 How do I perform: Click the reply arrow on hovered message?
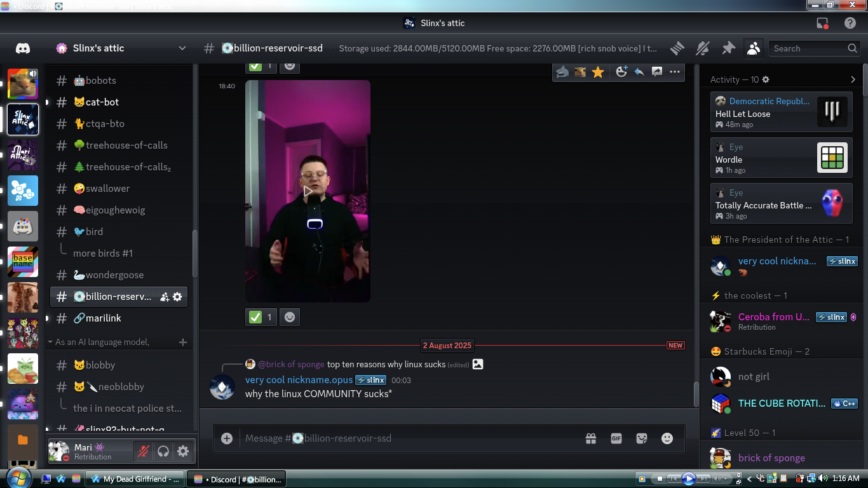(639, 72)
